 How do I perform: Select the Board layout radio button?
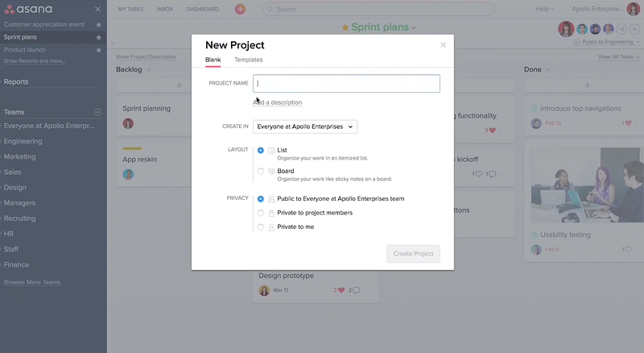(x=261, y=171)
